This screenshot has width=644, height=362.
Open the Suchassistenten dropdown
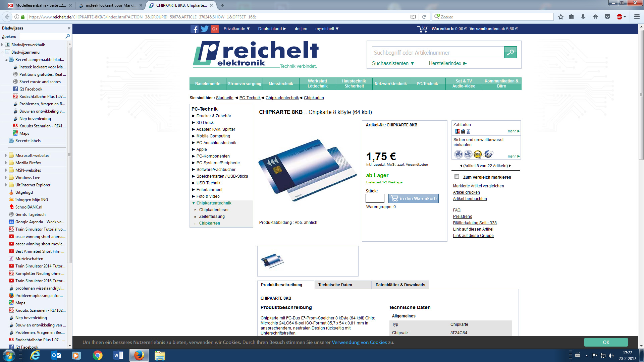[x=393, y=63]
